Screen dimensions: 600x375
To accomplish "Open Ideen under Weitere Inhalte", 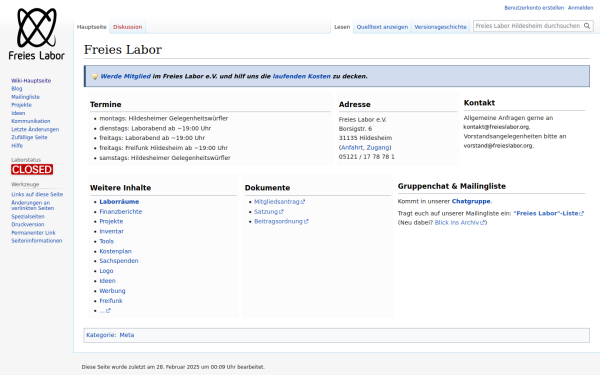I will [107, 281].
